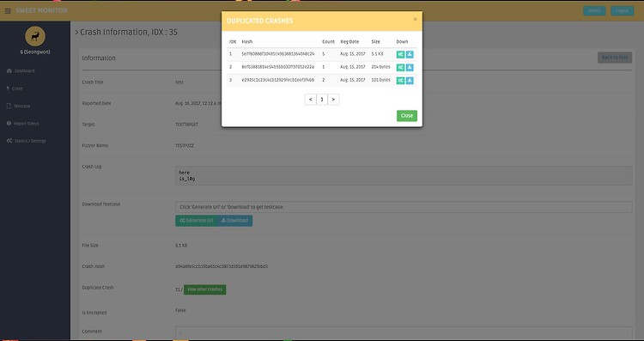644x341 pixels.
Task: Click the Generate Url button on crash page
Action: (x=197, y=221)
